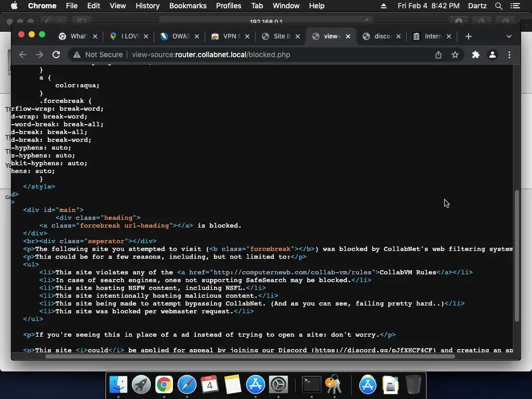Click the Not Secure warning indicator
532x399 pixels.
(98, 55)
